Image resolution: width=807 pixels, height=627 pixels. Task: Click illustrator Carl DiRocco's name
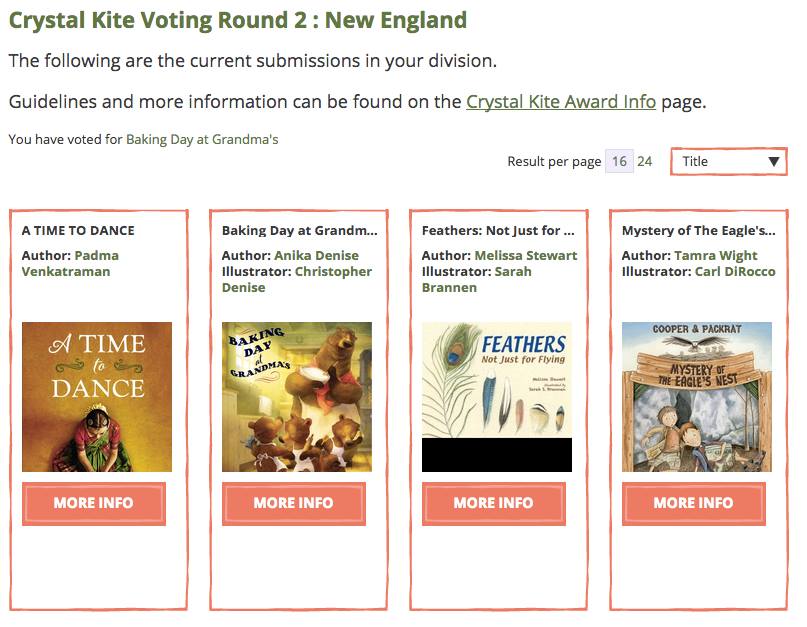[735, 272]
